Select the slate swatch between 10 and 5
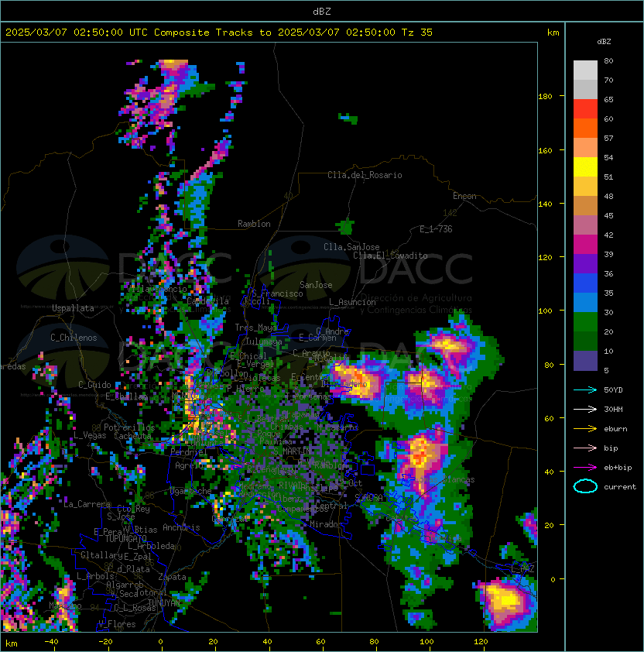 585,361
